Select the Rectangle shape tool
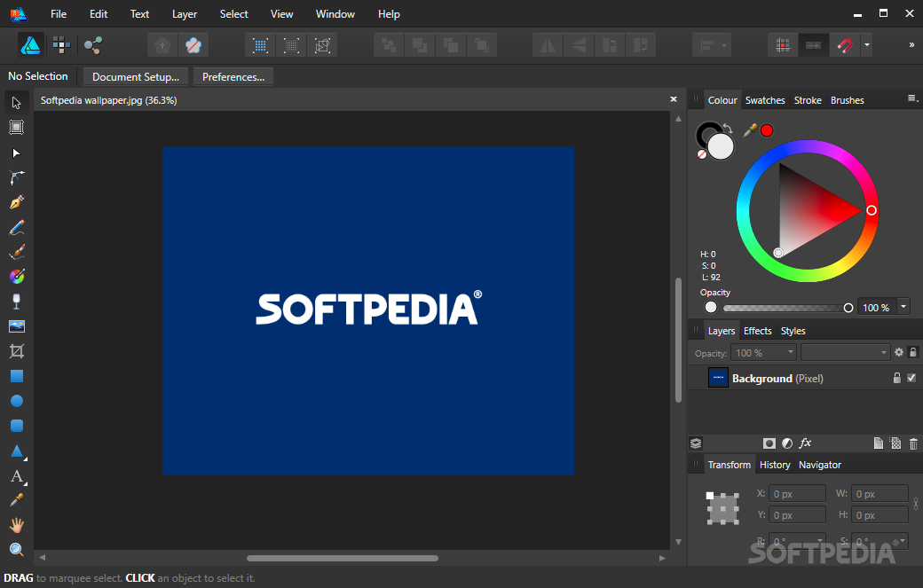The height and width of the screenshot is (588, 923). (17, 376)
